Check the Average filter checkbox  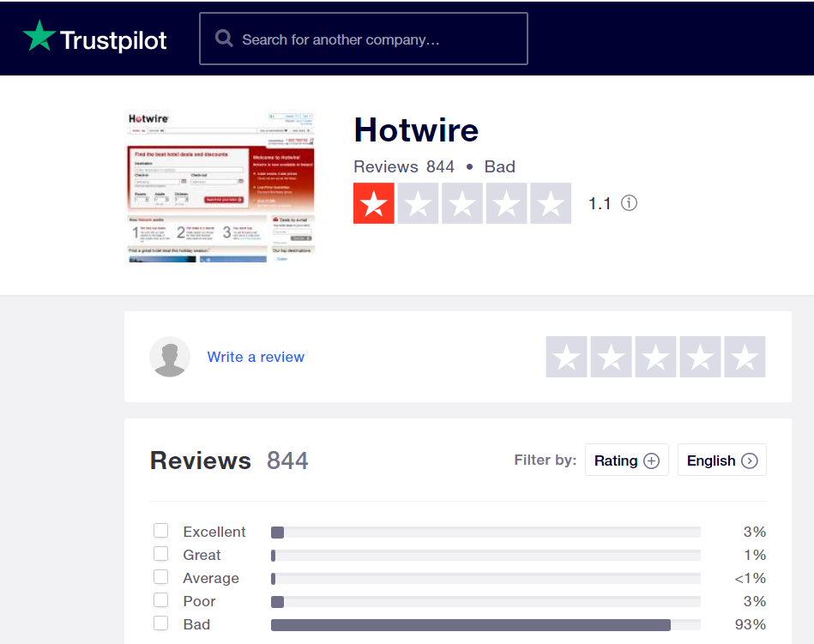point(161,576)
